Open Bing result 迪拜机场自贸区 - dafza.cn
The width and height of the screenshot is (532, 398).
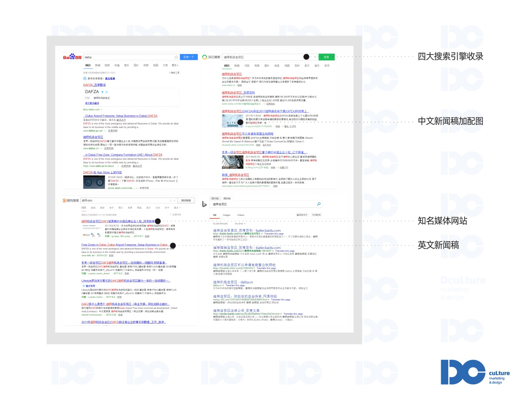[x=233, y=282]
